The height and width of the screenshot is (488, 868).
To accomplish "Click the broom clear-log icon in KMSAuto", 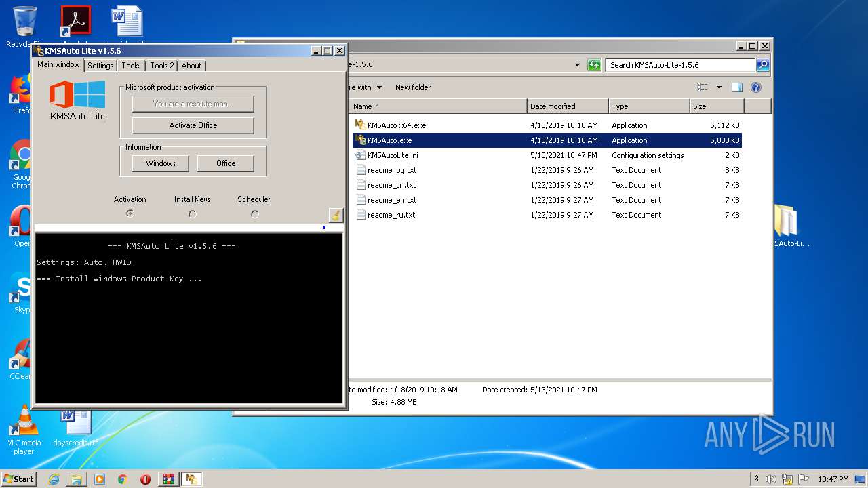I will click(x=336, y=215).
